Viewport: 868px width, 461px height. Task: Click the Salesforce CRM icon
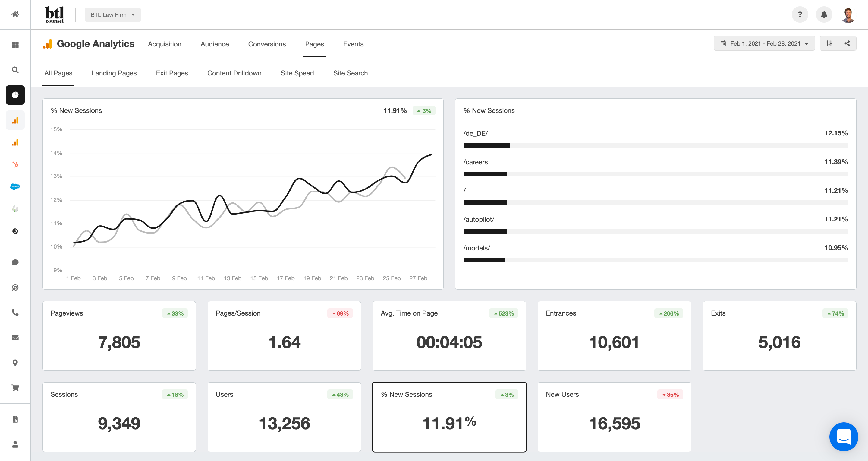pyautogui.click(x=15, y=187)
